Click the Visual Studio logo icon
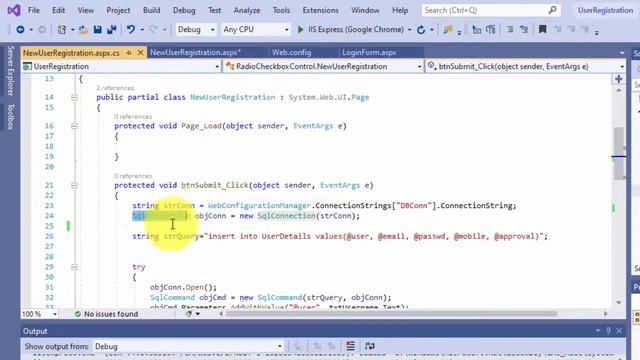This screenshot has width=640, height=360. point(13,10)
